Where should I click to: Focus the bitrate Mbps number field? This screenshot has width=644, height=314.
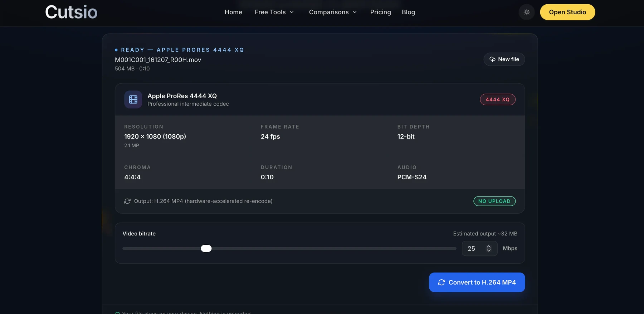point(479,248)
